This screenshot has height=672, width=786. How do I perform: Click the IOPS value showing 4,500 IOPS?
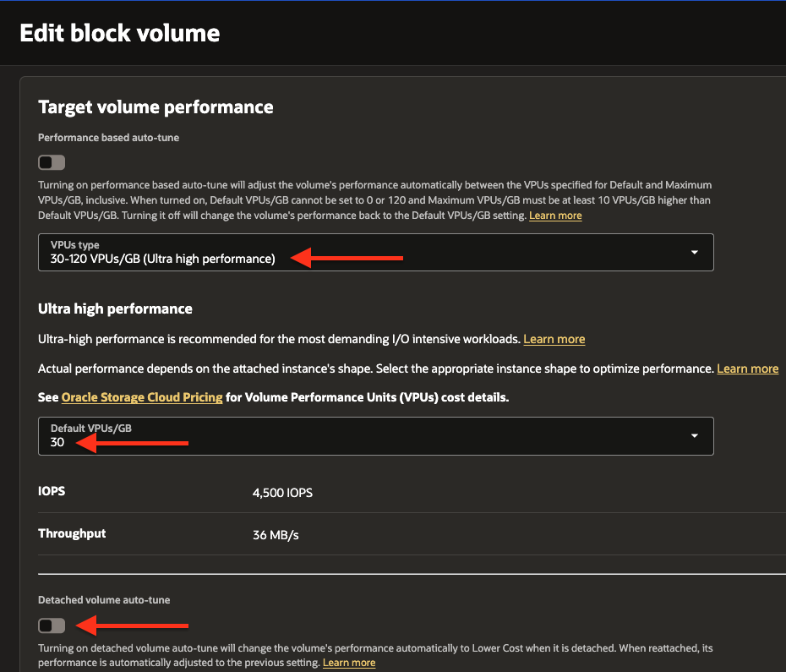click(x=284, y=491)
